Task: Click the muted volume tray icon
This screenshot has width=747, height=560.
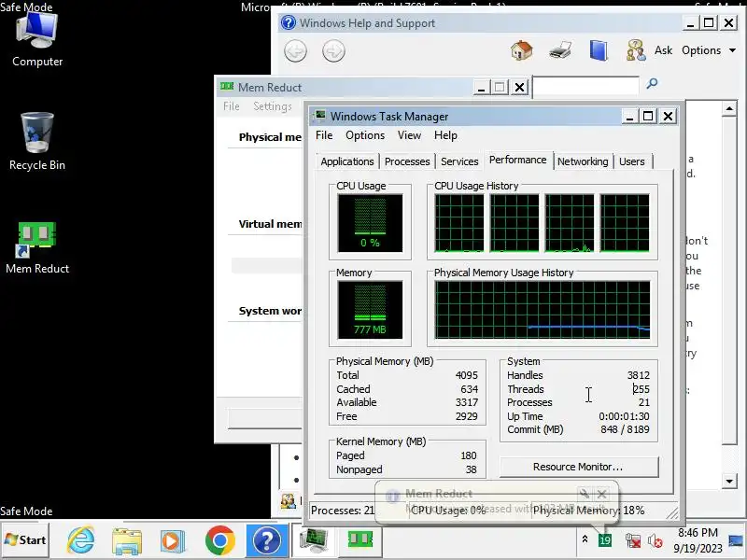Action: pyautogui.click(x=655, y=540)
